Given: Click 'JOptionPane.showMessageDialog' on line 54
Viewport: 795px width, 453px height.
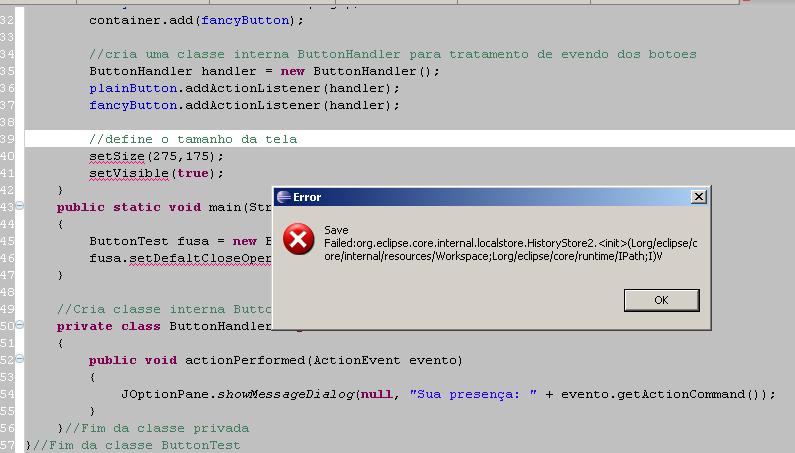Looking at the screenshot, I should coord(237,394).
